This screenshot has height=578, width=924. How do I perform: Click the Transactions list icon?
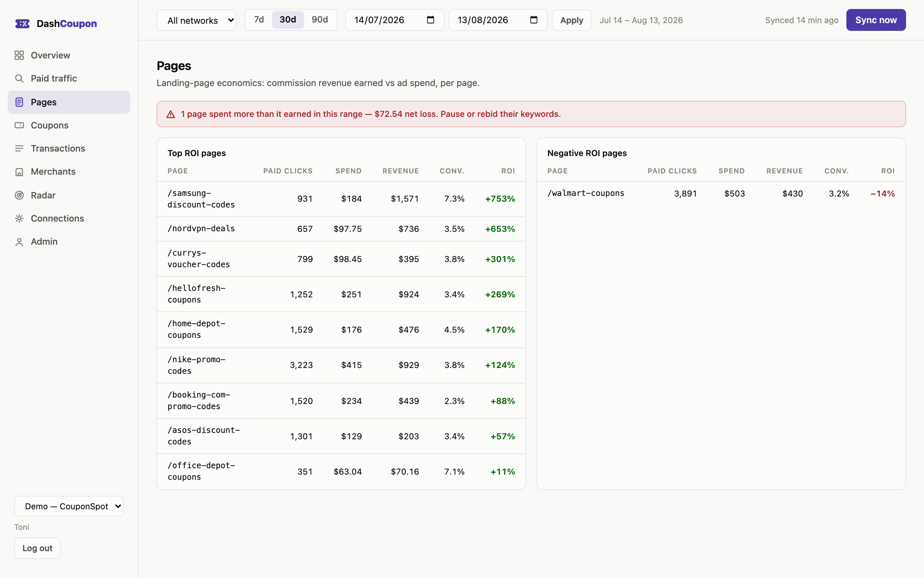tap(19, 148)
